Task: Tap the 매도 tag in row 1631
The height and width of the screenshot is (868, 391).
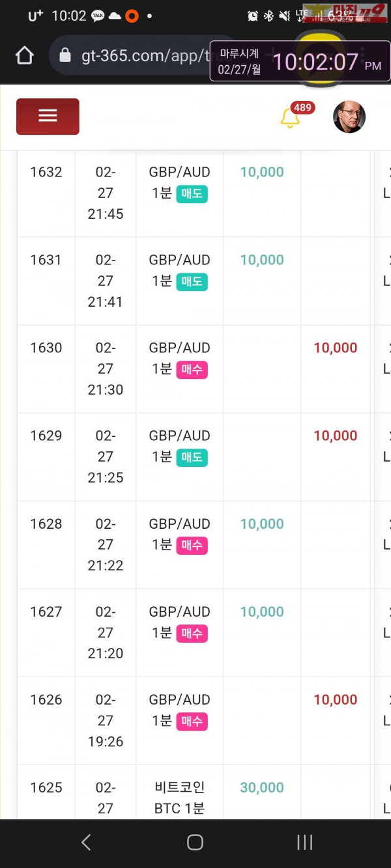Action: tap(192, 281)
